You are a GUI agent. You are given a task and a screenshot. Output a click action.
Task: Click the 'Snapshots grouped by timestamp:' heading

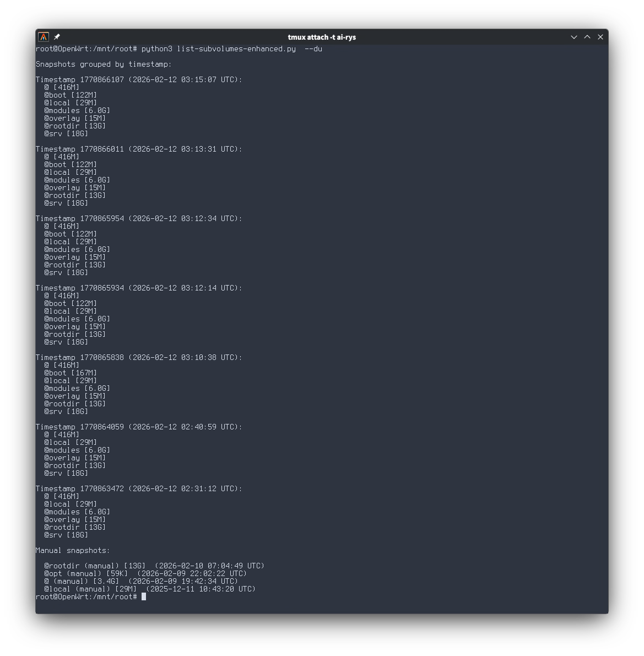(x=104, y=64)
